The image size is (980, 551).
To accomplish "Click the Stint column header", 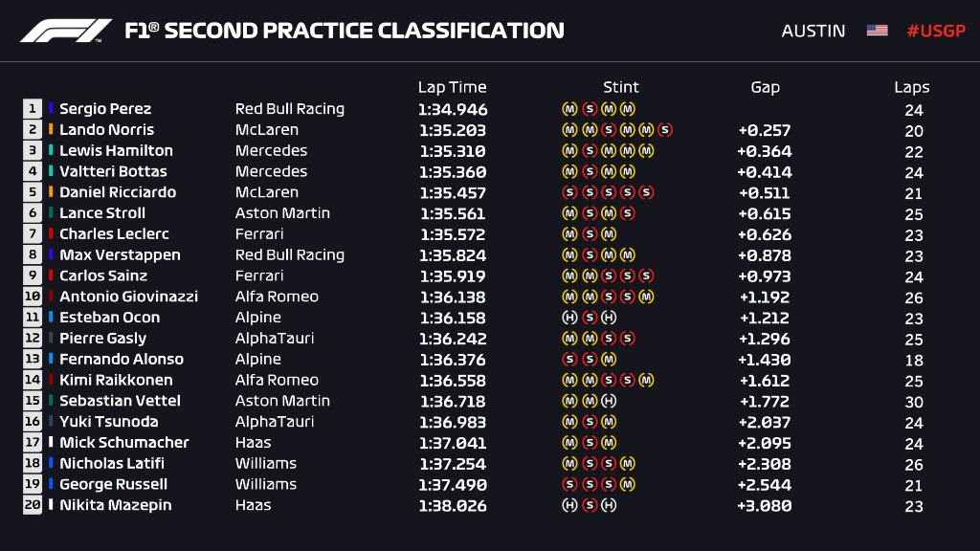I will [x=620, y=87].
